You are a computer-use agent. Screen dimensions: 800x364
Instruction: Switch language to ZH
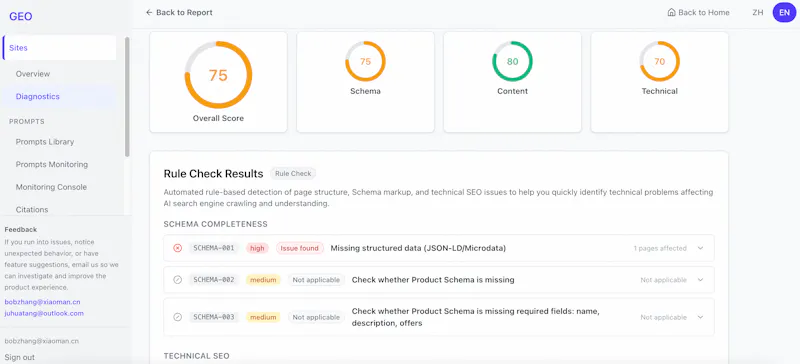coord(758,12)
